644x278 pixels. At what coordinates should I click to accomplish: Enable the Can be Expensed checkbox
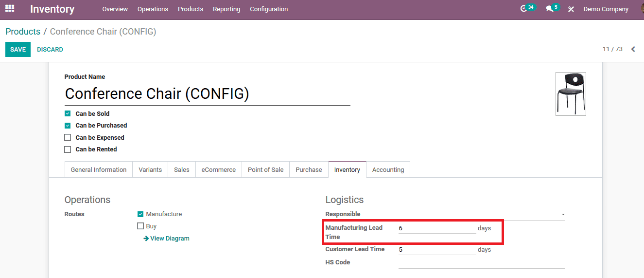point(68,137)
